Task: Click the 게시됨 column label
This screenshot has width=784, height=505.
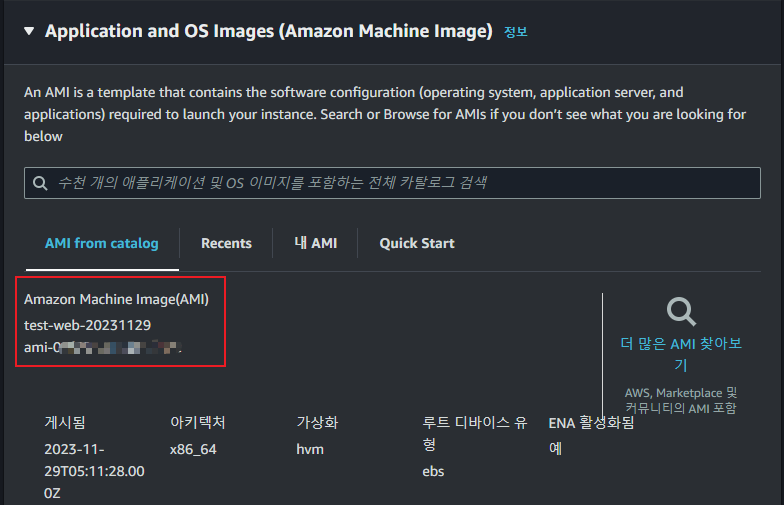Action: [64, 422]
